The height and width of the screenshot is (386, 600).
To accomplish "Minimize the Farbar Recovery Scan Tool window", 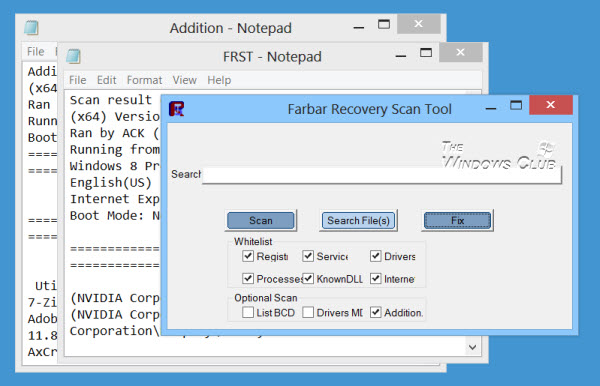I will [491, 109].
